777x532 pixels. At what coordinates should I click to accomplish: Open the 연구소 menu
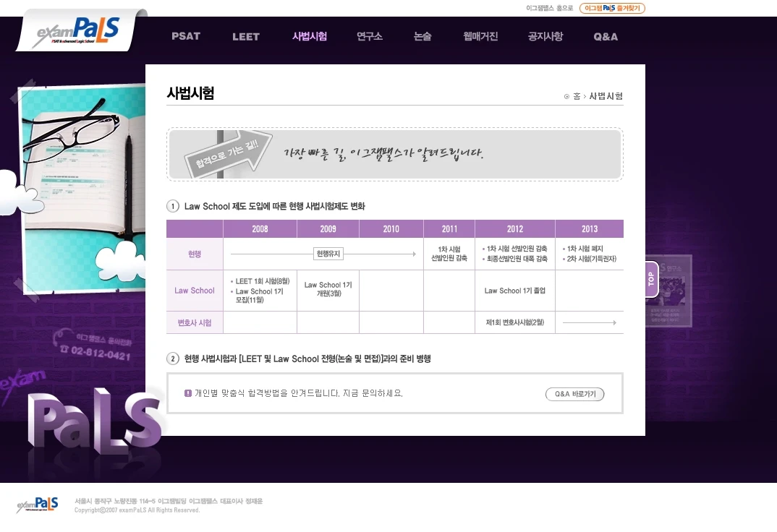pos(370,35)
